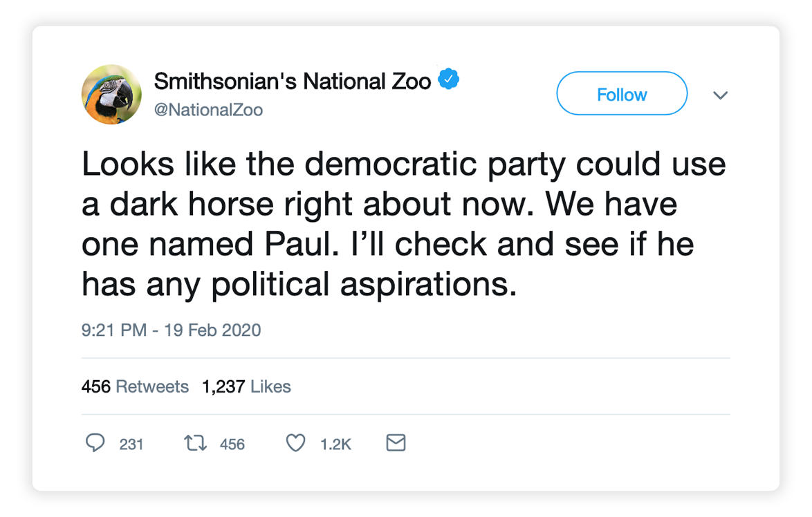The height and width of the screenshot is (517, 812).
Task: View the 1,237 Likes list
Action: (246, 386)
